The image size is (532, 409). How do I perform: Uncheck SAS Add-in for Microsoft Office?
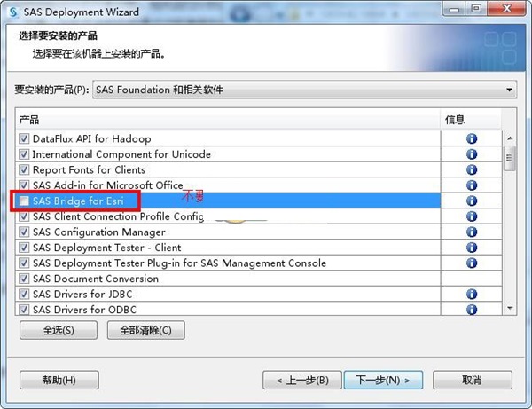24,185
